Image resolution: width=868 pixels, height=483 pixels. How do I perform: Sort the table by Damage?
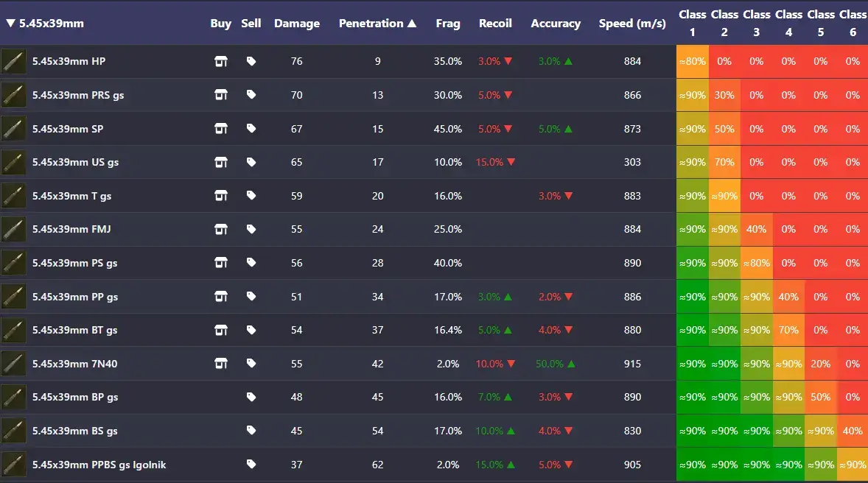297,23
